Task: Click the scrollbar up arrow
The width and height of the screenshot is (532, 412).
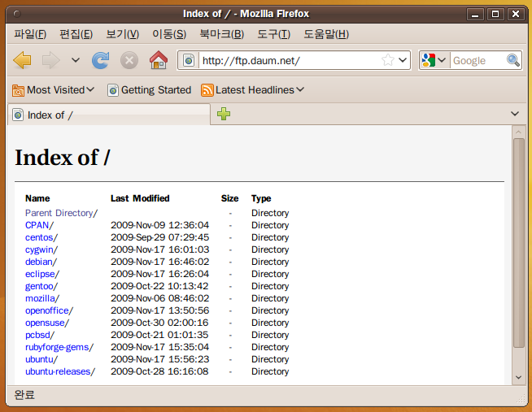Action: [x=518, y=132]
